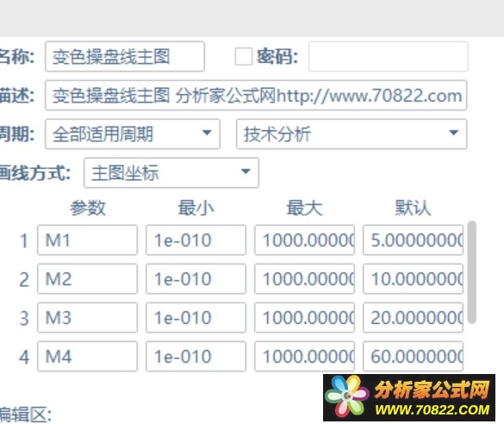Viewport: 504px width, 424px height.
Task: Click the default value 5.0 field for M1
Action: coord(413,240)
